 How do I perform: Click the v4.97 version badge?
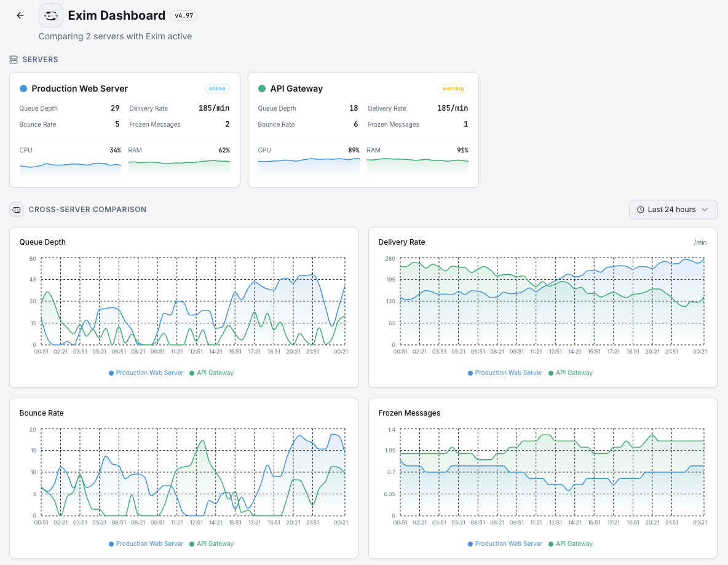click(184, 15)
